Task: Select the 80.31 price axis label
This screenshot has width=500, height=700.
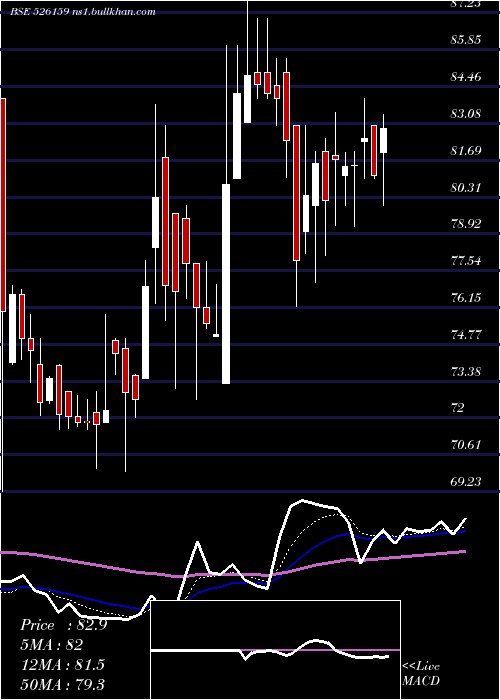Action: pos(466,188)
